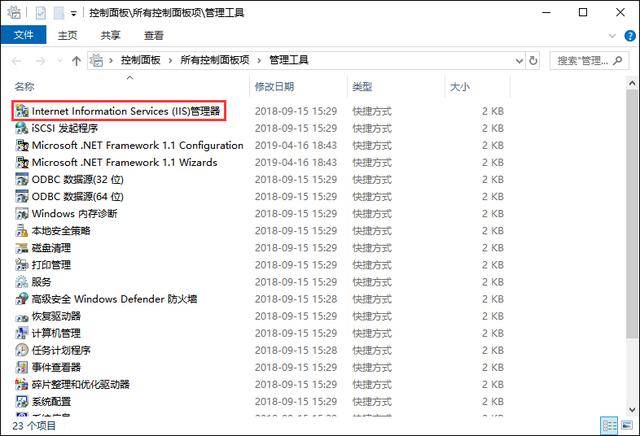The image size is (640, 436).
Task: Click the 磁盘清理 icon
Action: [x=22, y=248]
